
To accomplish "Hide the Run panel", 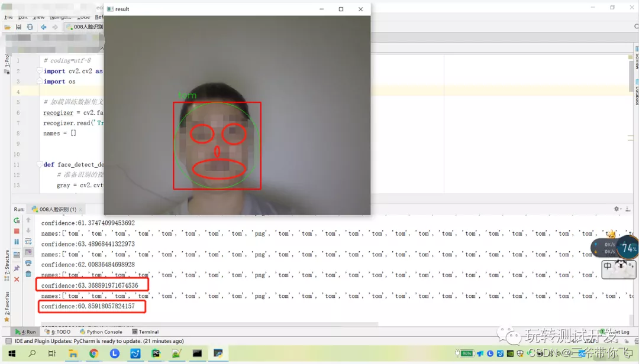I will 628,209.
